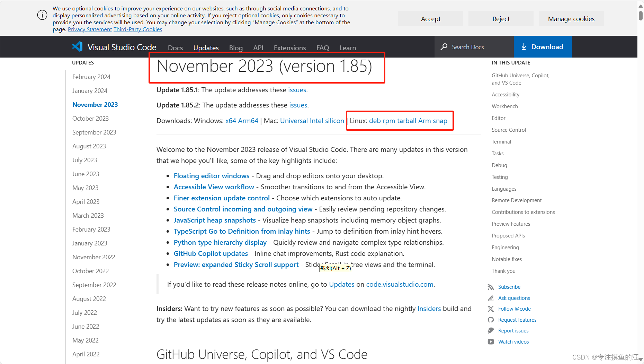Open Finer extension update control link
Image resolution: width=644 pixels, height=364 pixels.
(222, 198)
